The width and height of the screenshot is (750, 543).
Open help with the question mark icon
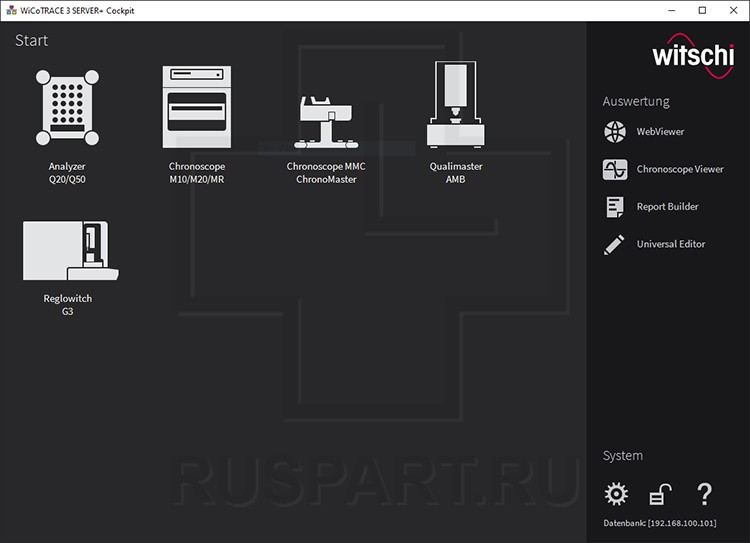pos(704,494)
